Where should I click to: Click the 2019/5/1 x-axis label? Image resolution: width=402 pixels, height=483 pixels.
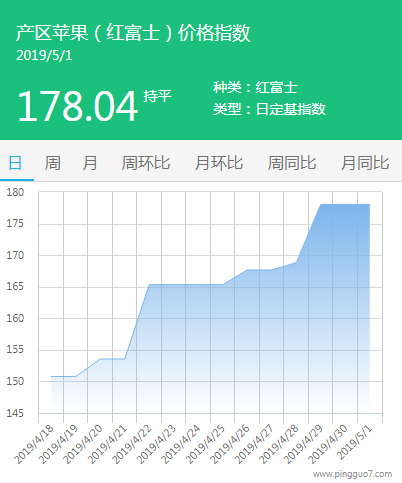click(x=355, y=442)
